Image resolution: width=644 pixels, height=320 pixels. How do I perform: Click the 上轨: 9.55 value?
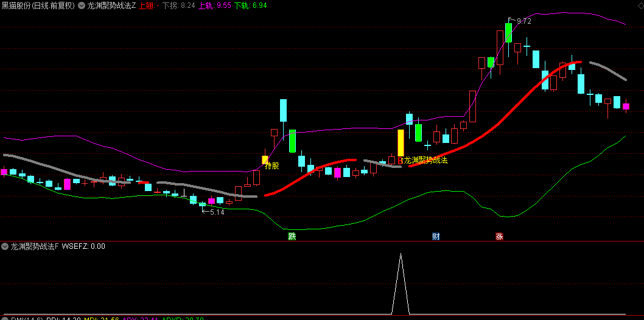coord(214,5)
